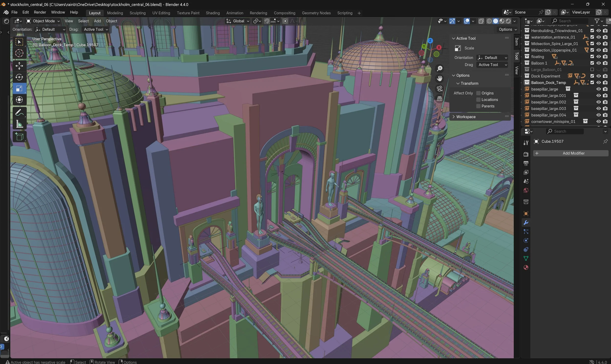Enable the Origins checkbox
The image size is (611, 364).
click(x=478, y=93)
